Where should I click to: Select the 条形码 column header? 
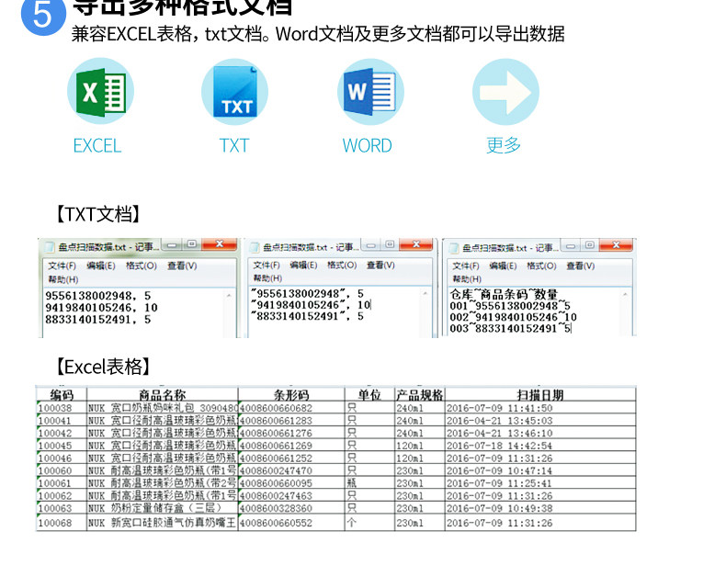click(291, 395)
